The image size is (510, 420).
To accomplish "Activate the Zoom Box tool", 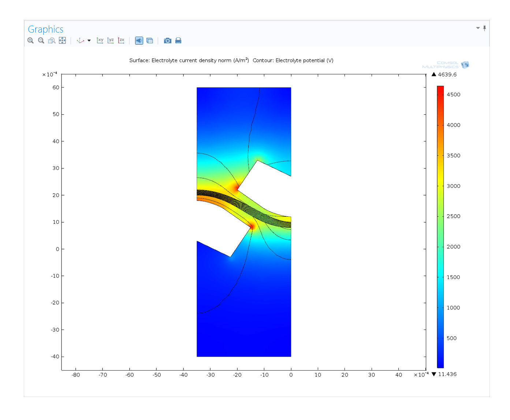I will pyautogui.click(x=51, y=40).
